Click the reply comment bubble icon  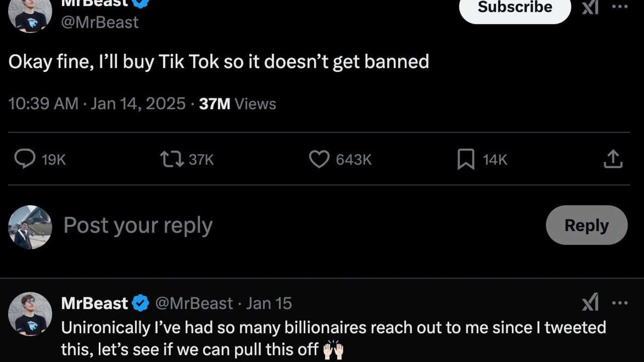pos(25,159)
